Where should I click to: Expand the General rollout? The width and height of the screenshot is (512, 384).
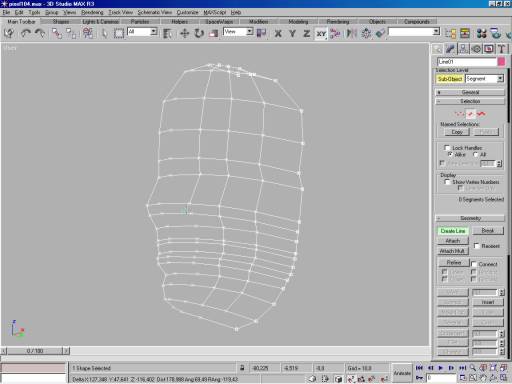(470, 92)
